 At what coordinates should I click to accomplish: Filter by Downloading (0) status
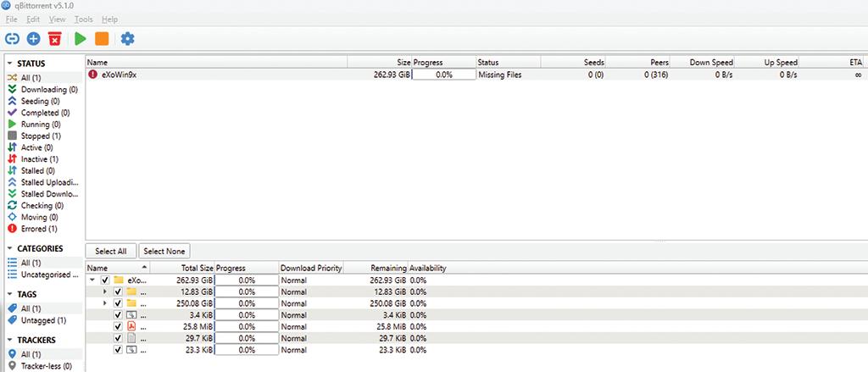click(44, 90)
